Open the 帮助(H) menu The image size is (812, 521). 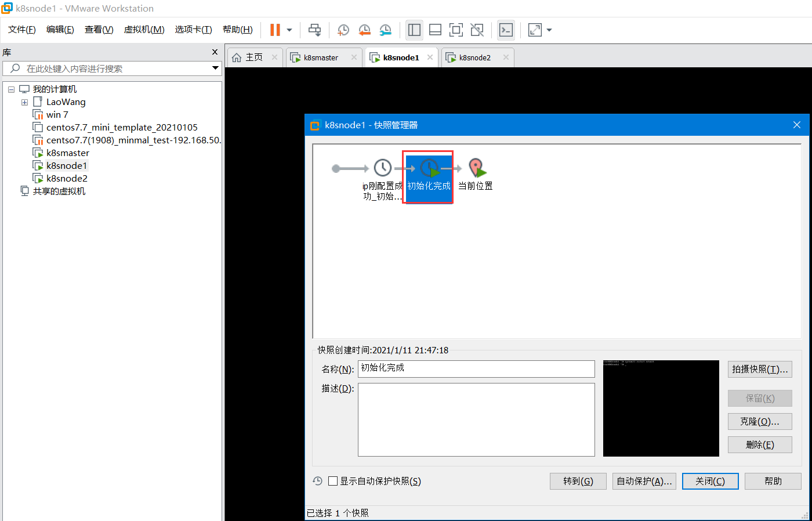click(238, 30)
